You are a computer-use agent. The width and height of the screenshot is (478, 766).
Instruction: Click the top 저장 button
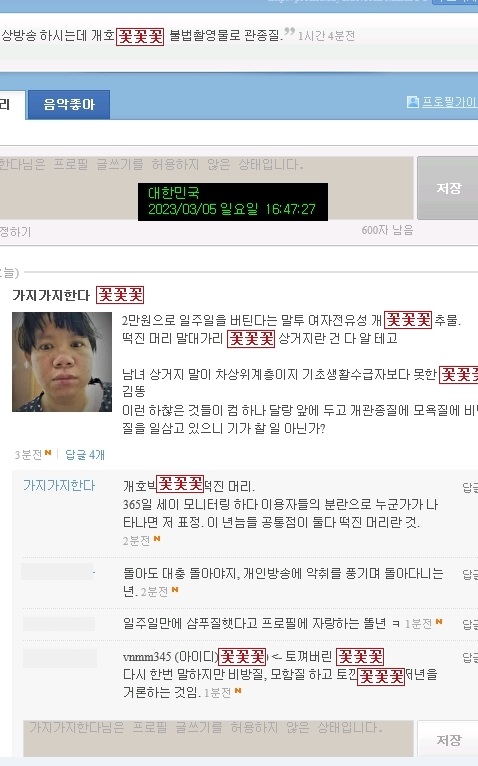tap(448, 188)
